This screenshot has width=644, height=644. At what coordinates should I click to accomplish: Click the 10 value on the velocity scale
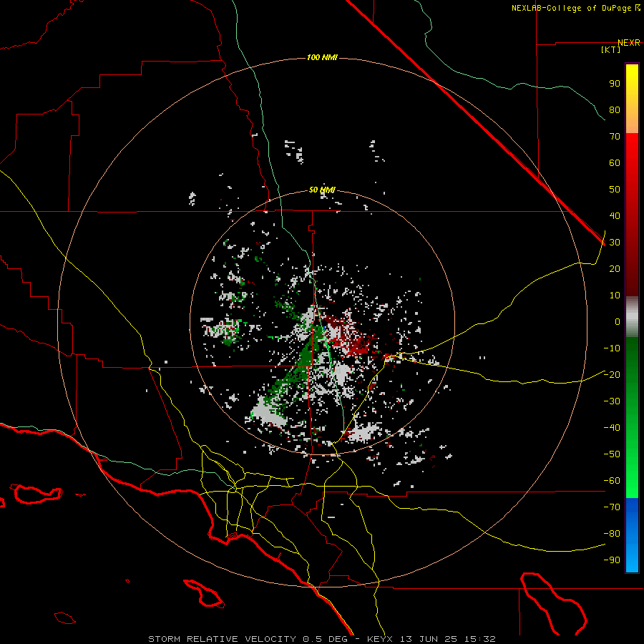[x=615, y=296]
